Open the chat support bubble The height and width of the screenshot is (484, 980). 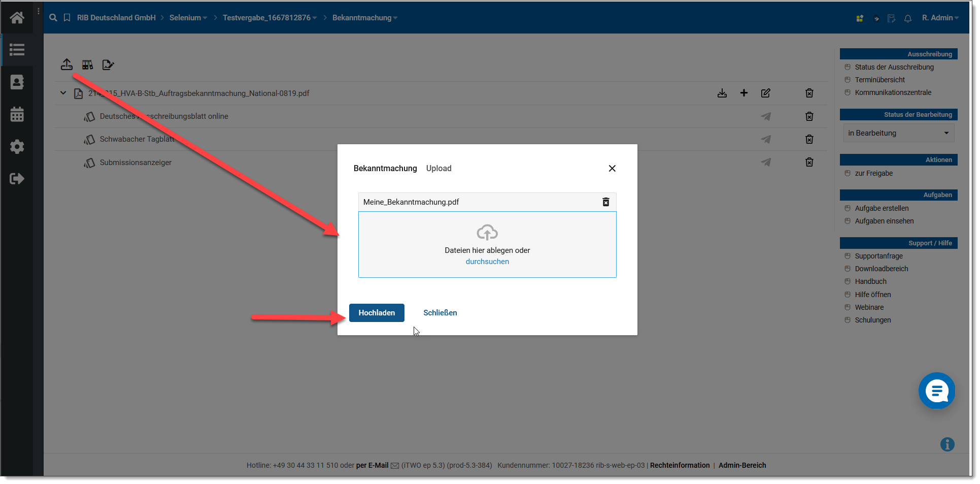[x=937, y=391]
